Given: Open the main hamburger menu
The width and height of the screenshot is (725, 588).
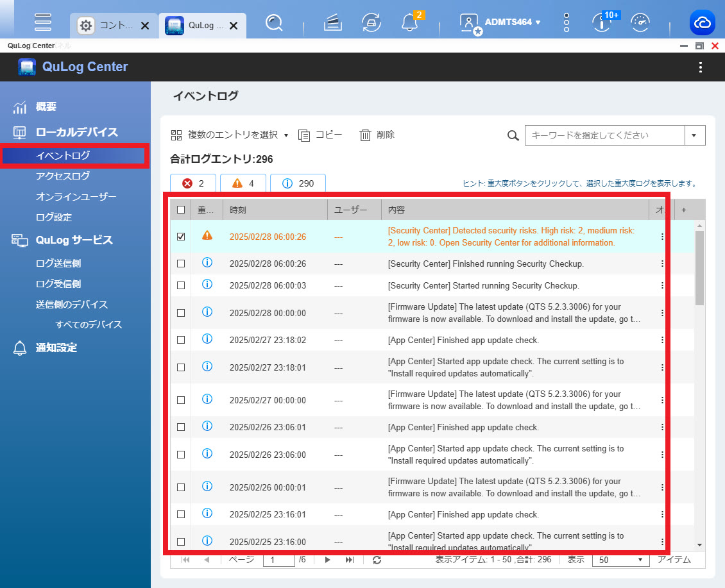Looking at the screenshot, I should point(42,22).
